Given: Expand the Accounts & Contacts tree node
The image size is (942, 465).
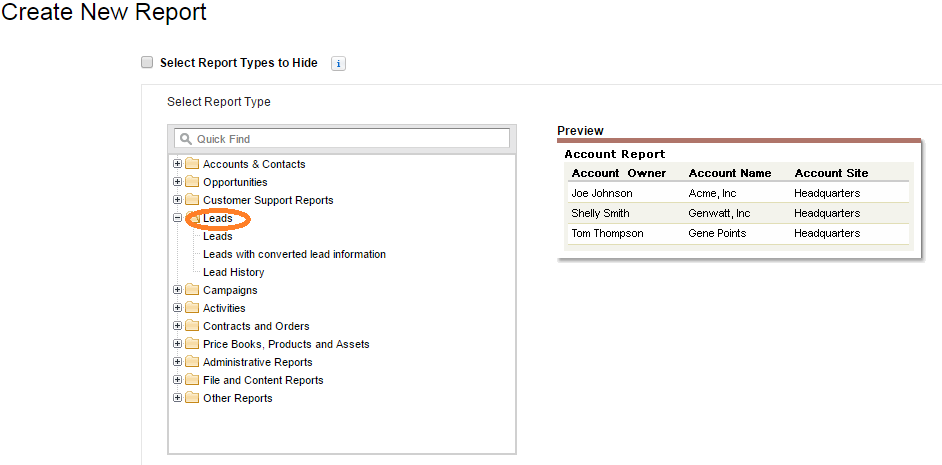Looking at the screenshot, I should [178, 164].
